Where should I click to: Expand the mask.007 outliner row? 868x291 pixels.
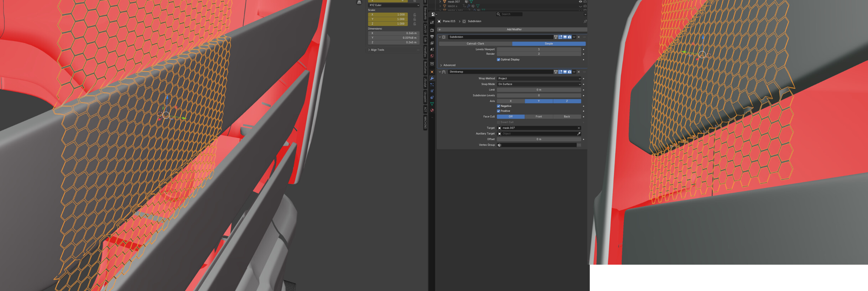click(440, 2)
